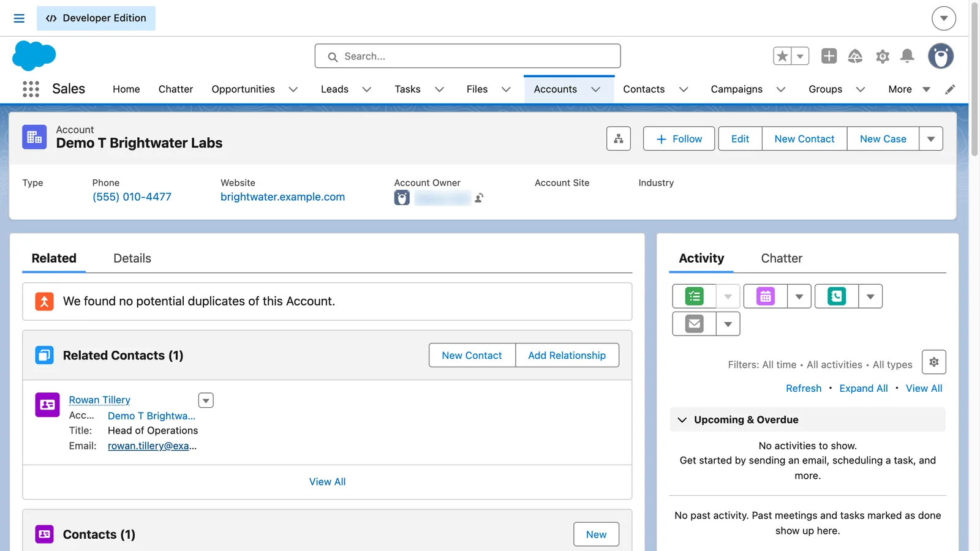Switch to the Details tab
980x551 pixels.
point(132,258)
